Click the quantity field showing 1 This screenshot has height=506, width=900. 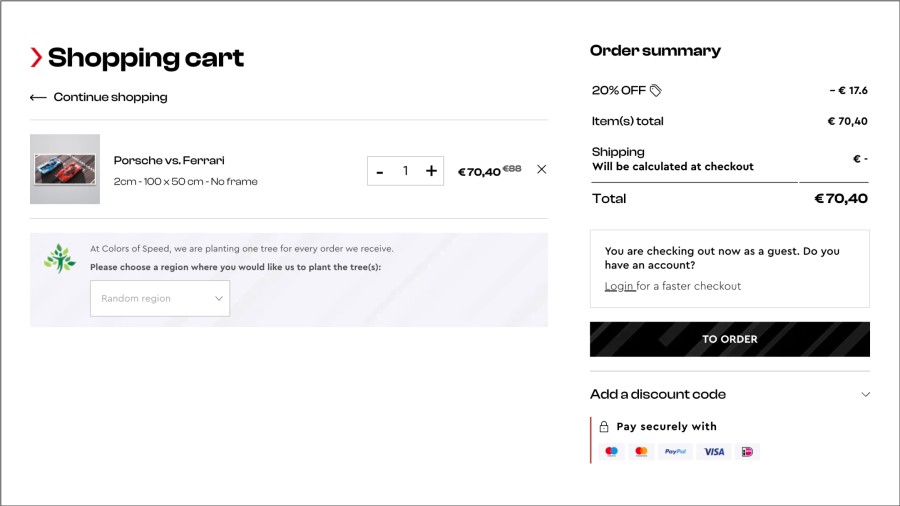[405, 171]
